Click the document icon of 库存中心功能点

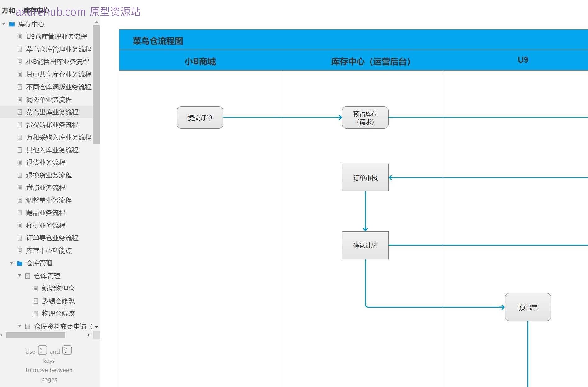tap(20, 251)
